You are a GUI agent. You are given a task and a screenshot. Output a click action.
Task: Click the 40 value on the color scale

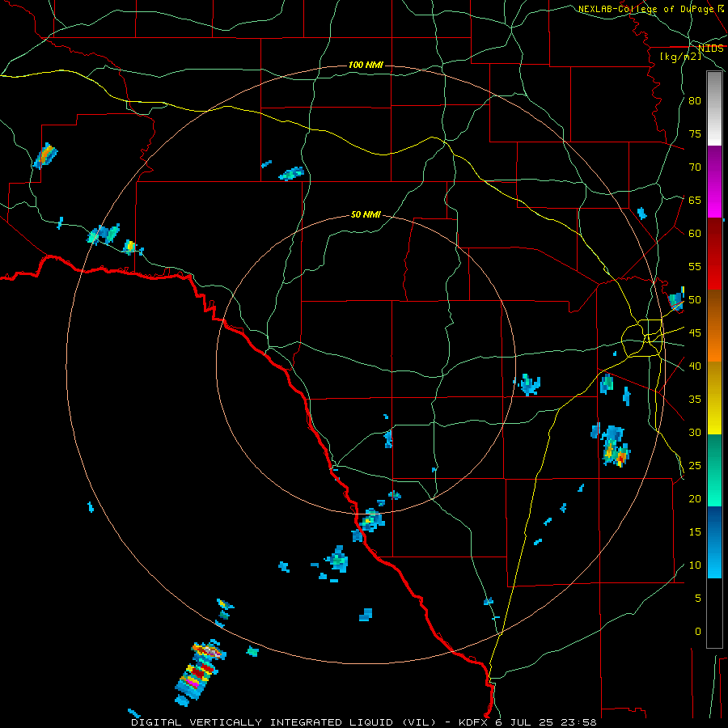(x=695, y=366)
